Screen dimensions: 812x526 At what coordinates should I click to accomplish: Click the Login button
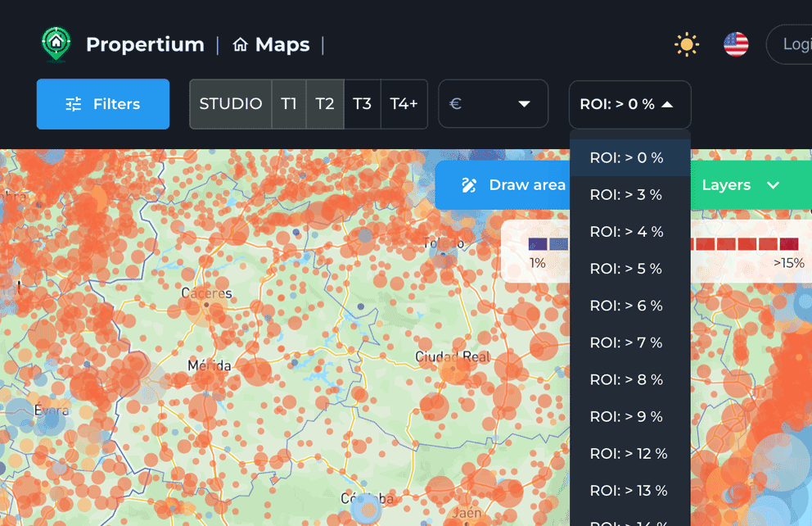[x=789, y=44]
